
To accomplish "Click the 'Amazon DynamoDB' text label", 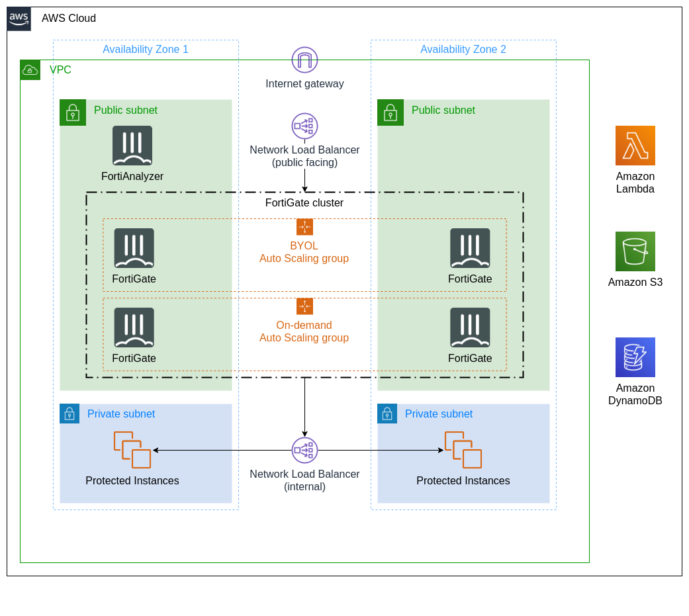I will click(635, 394).
